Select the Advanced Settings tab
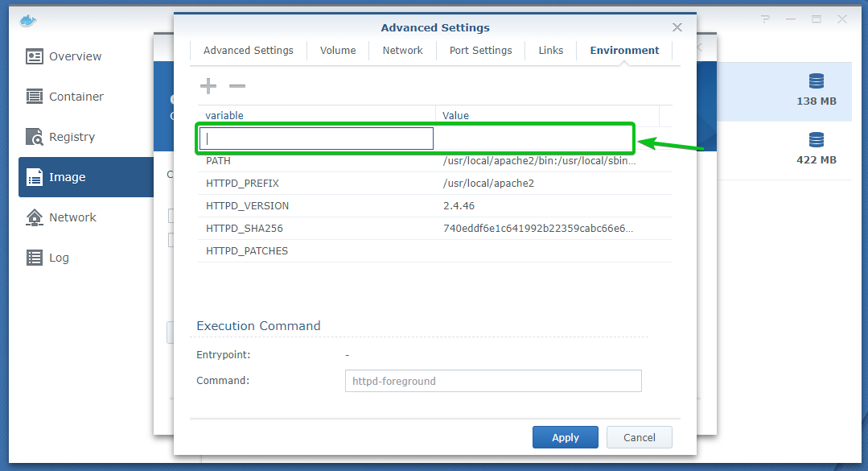This screenshot has height=471, width=868. [249, 50]
